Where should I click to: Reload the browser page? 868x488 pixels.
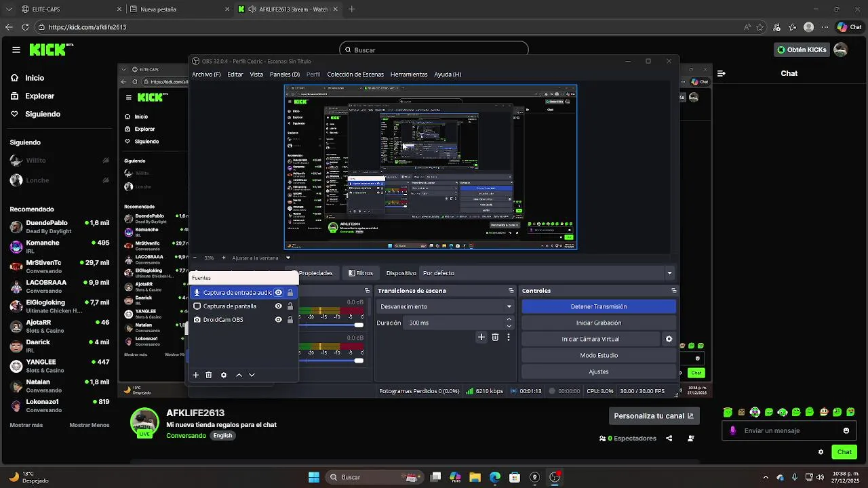click(25, 27)
